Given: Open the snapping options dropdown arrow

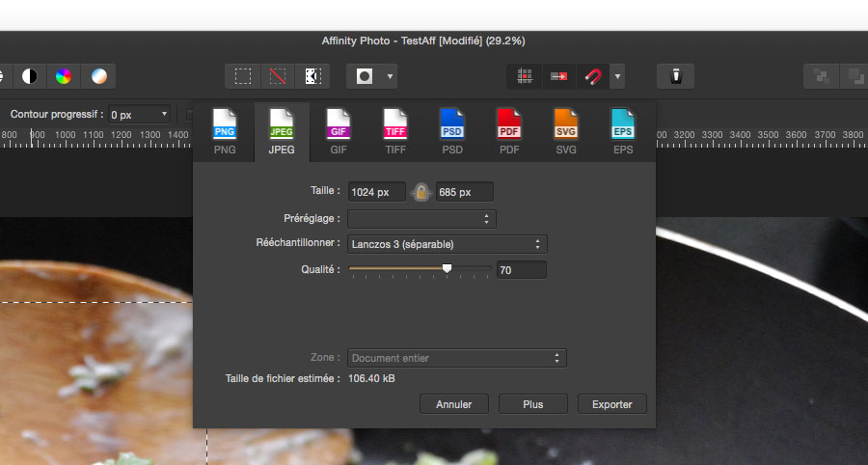Looking at the screenshot, I should [617, 76].
